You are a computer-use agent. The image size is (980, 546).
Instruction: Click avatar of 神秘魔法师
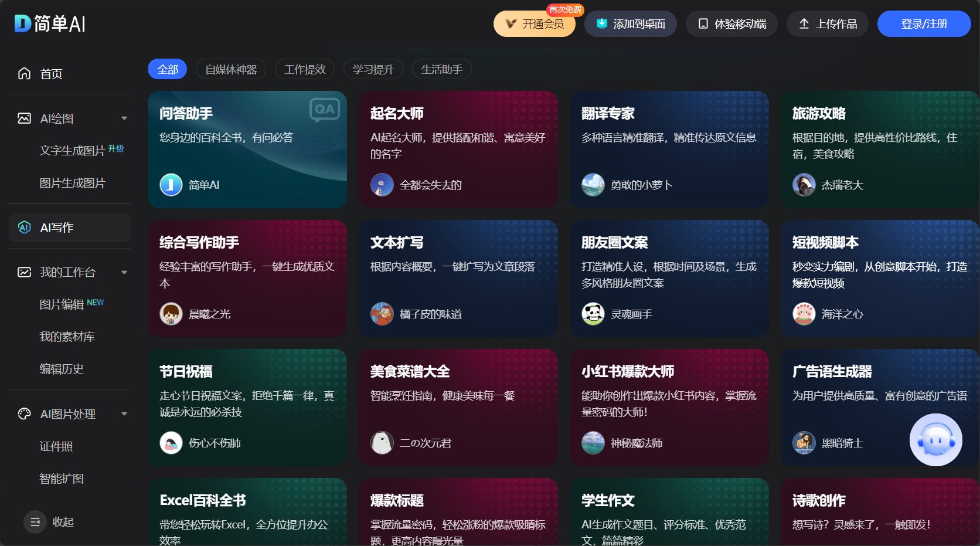593,443
